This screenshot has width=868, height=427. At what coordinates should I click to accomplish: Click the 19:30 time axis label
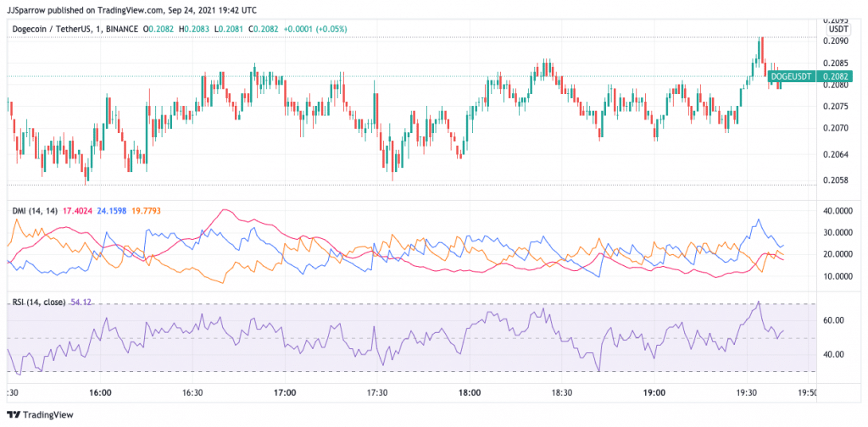(747, 393)
